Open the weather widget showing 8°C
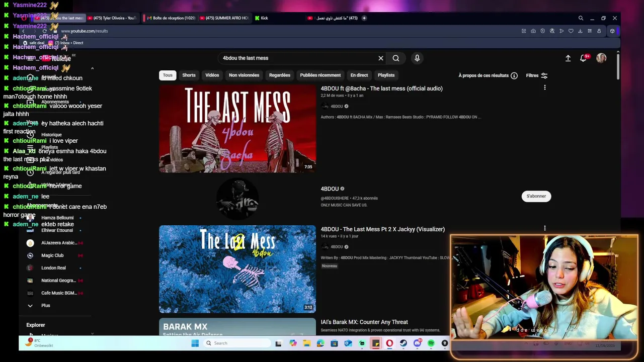 point(38,343)
